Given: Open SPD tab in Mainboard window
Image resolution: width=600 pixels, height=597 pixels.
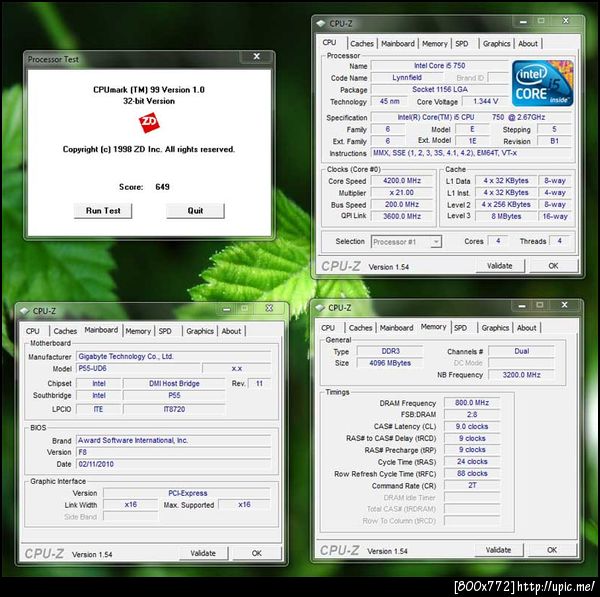Looking at the screenshot, I should pos(165,331).
